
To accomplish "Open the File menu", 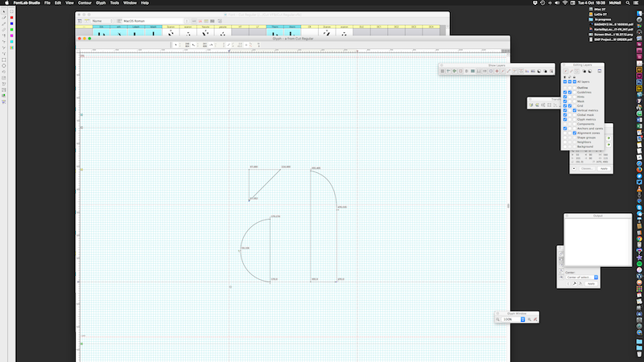I will tap(47, 3).
